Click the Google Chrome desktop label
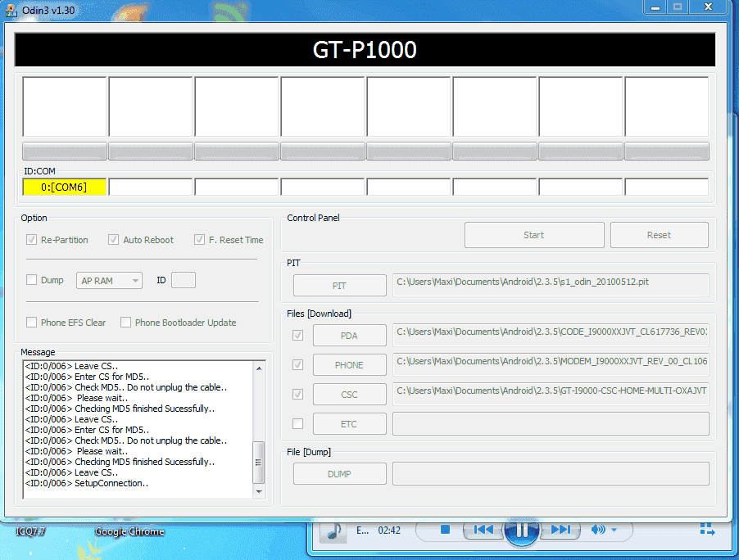The width and height of the screenshot is (739, 560). (x=129, y=531)
